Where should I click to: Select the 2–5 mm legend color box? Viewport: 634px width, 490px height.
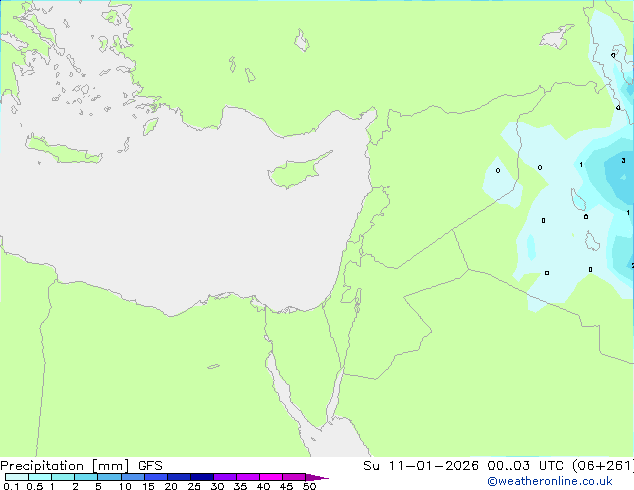pyautogui.click(x=86, y=477)
